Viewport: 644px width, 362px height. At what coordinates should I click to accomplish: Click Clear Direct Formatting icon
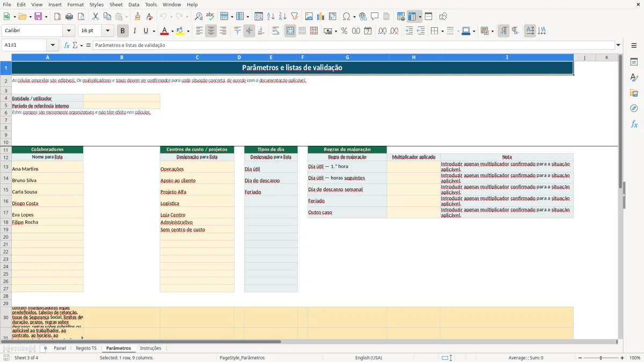coord(149,17)
